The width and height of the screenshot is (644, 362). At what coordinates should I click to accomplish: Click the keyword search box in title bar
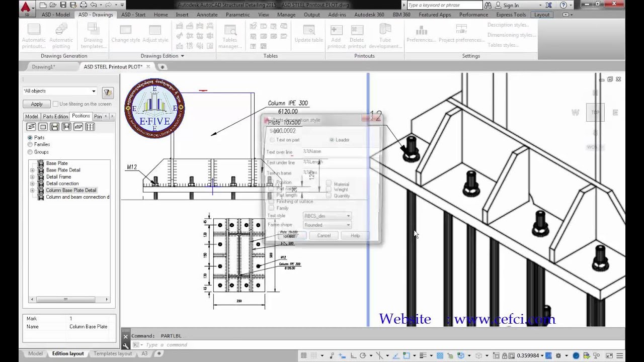444,5
